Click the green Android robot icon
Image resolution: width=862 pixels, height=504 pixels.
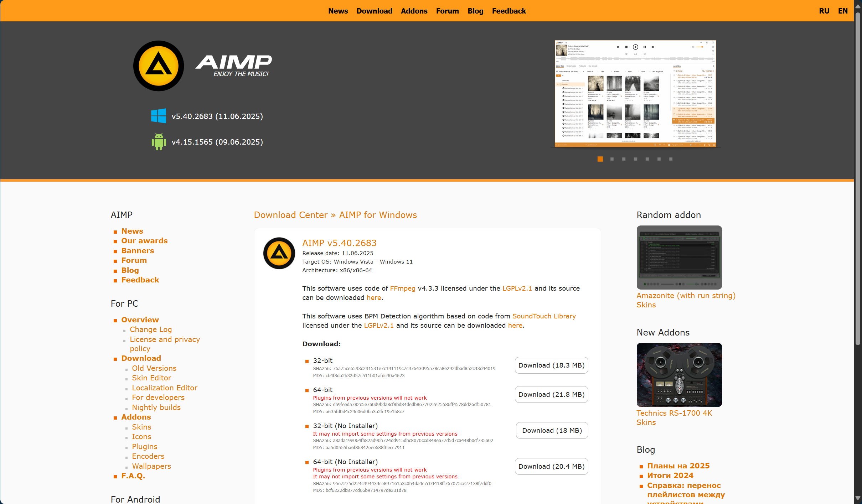159,142
